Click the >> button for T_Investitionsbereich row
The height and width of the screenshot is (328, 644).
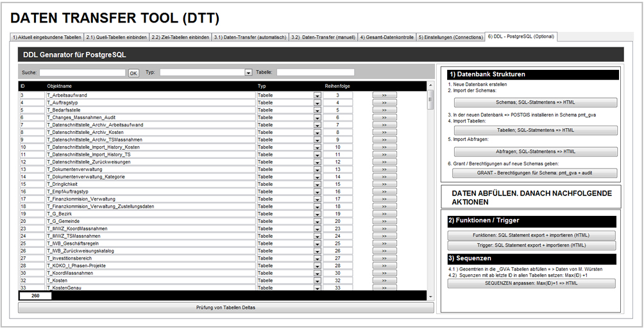pos(385,258)
